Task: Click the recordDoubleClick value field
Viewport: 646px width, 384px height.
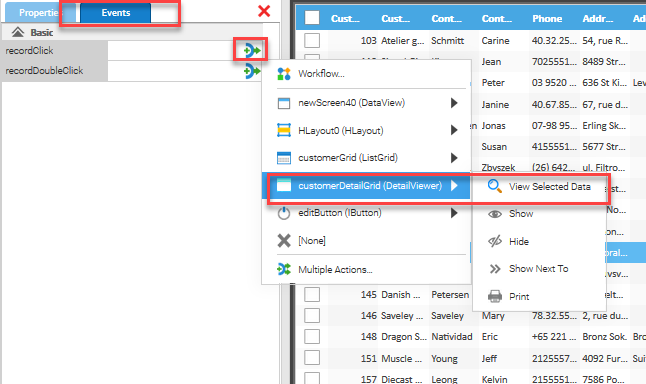Action: pos(175,71)
